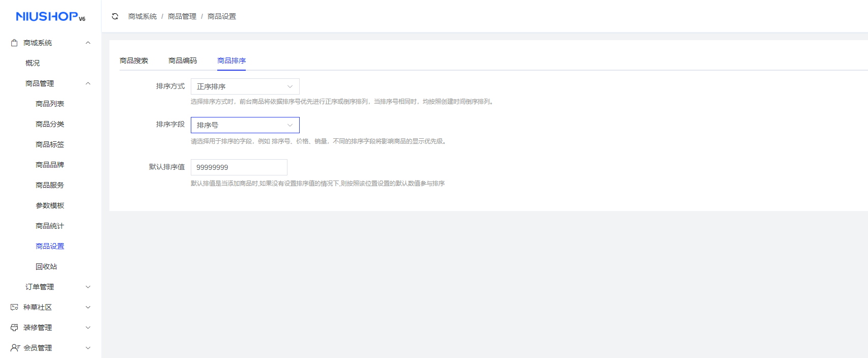This screenshot has width=868, height=358.
Task: Open the 排序方式 dropdown
Action: (x=245, y=86)
